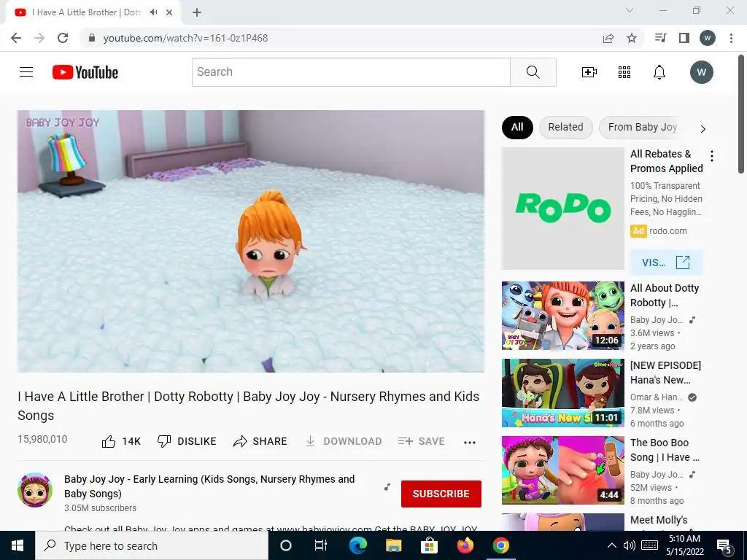Open the notifications bell
747x560 pixels.
(x=659, y=72)
